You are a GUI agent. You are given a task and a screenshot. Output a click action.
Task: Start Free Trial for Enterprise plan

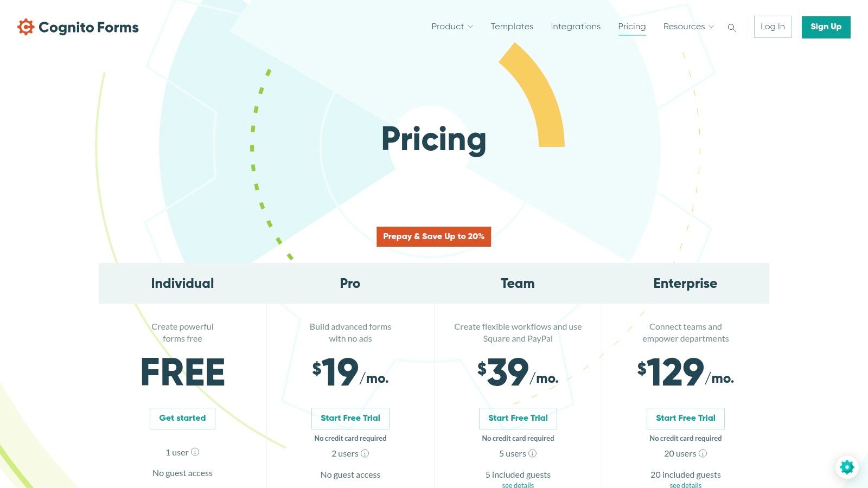point(686,418)
